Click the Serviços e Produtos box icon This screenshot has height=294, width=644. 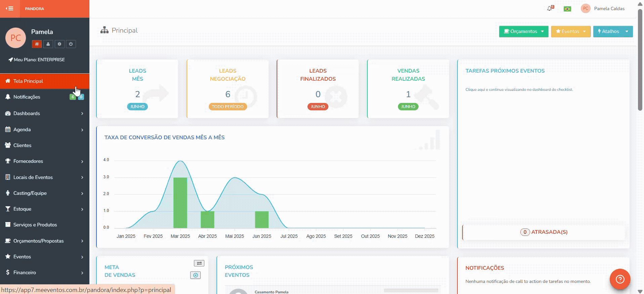tap(8, 224)
